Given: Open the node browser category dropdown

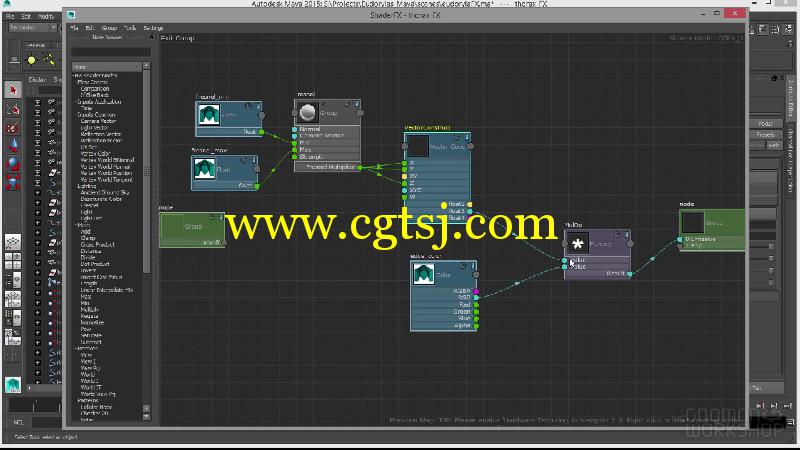Looking at the screenshot, I should tap(107, 67).
